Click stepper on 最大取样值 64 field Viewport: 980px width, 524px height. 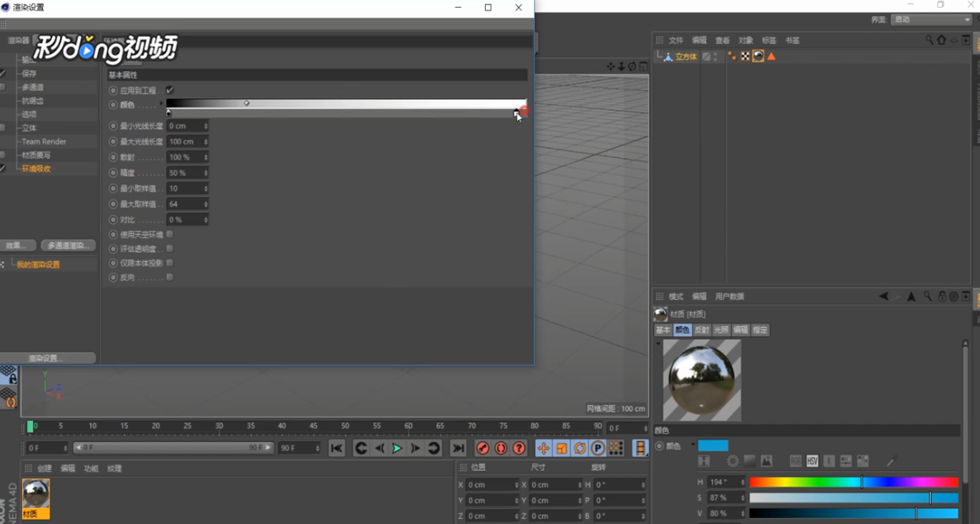(205, 204)
